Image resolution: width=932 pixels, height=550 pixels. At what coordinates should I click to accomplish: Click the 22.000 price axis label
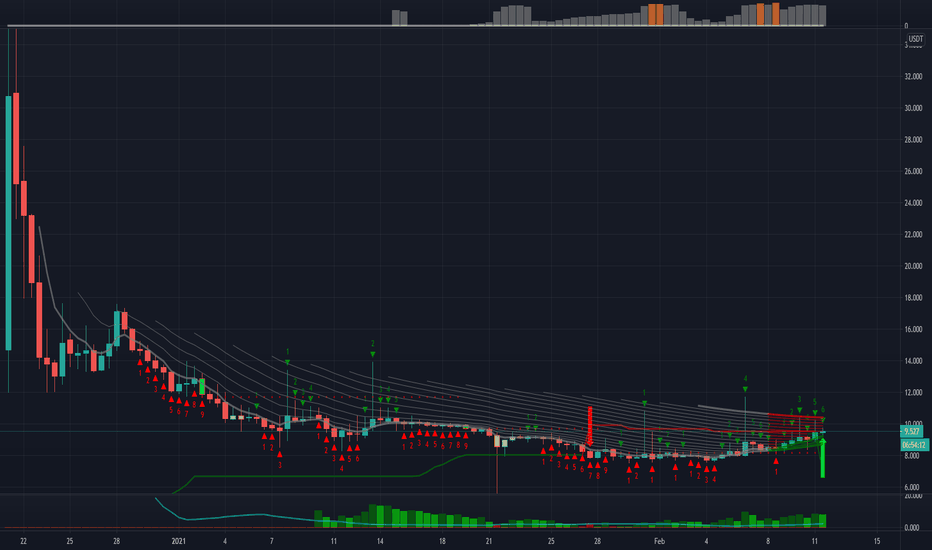point(913,234)
